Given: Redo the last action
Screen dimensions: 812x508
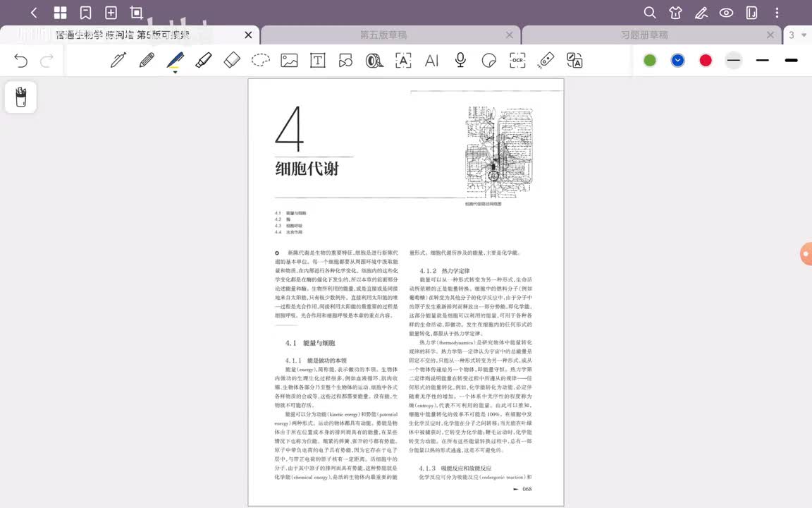Looking at the screenshot, I should click(x=47, y=61).
